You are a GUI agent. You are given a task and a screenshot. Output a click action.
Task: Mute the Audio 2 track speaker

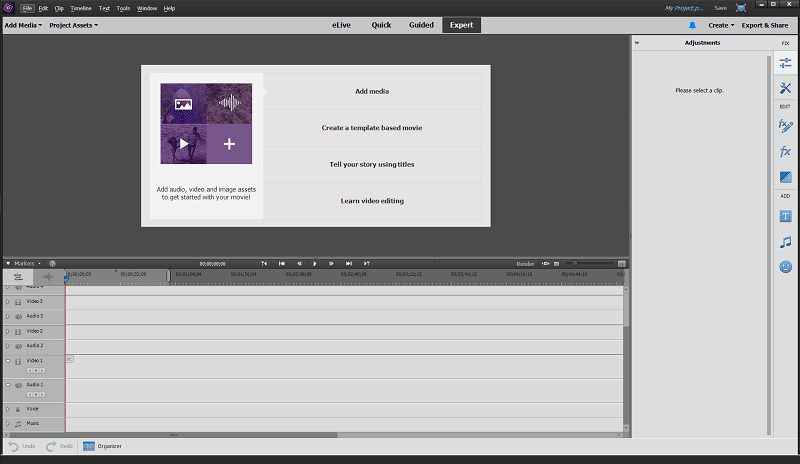18,347
